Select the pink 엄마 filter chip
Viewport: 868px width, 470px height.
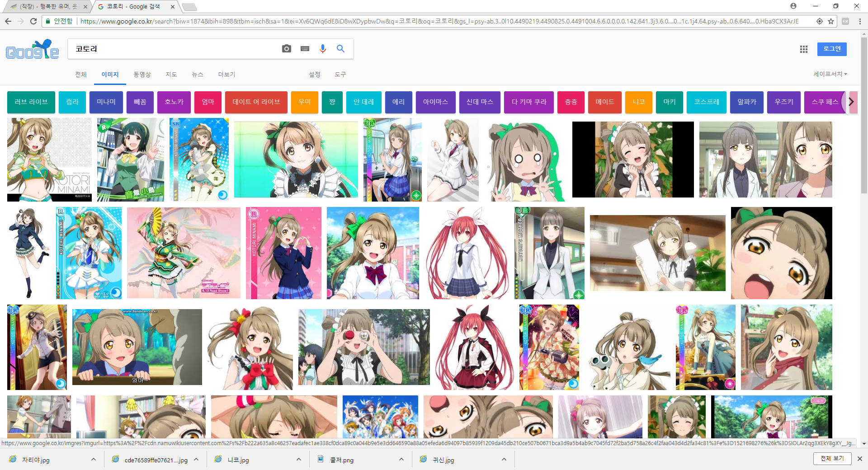click(208, 102)
